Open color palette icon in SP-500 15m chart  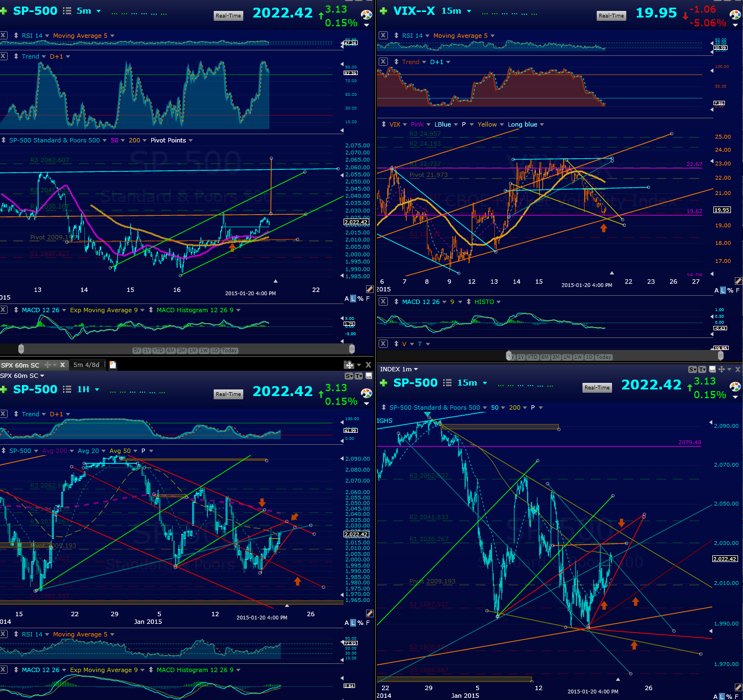point(736,386)
